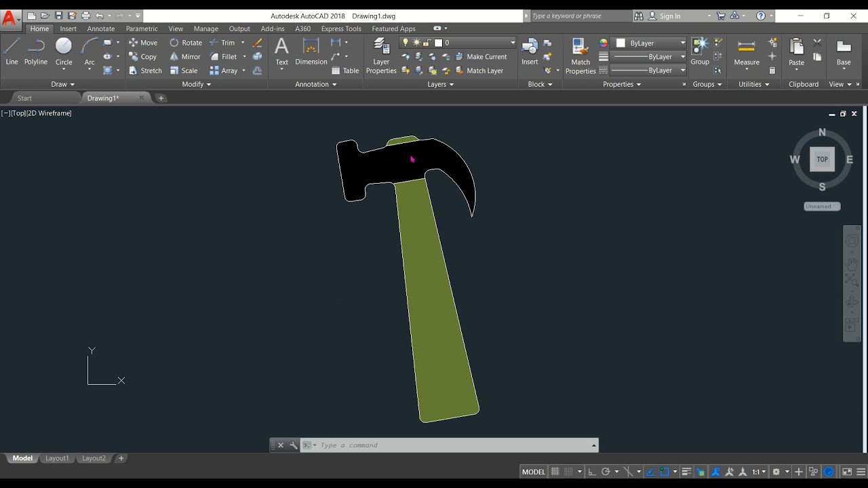Click the Sign In button

tap(665, 16)
